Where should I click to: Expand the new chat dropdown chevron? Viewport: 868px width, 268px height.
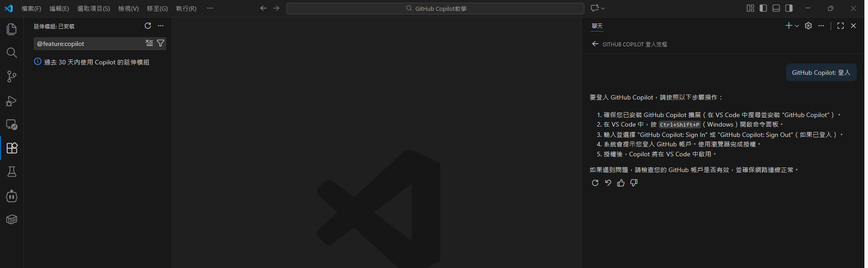(797, 26)
